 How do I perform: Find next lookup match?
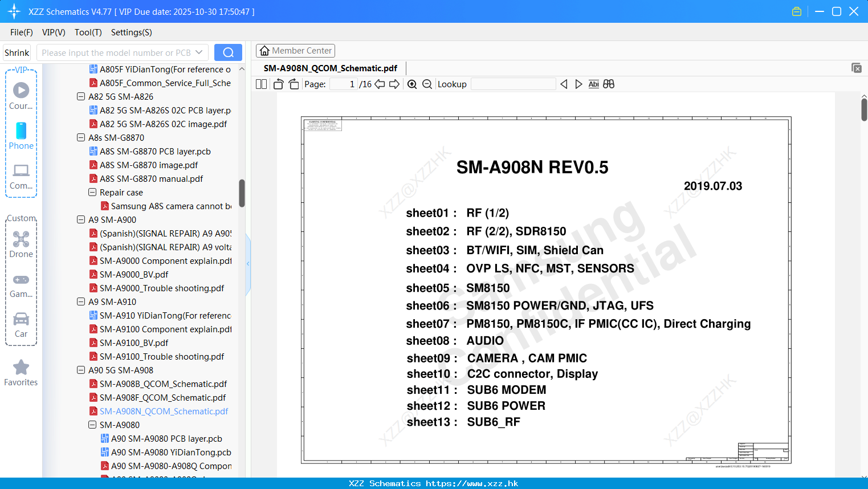tap(578, 84)
